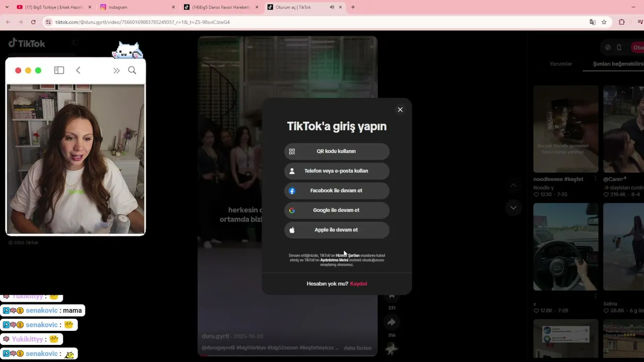
Task: Close the TikTok login dialog
Action: point(400,110)
